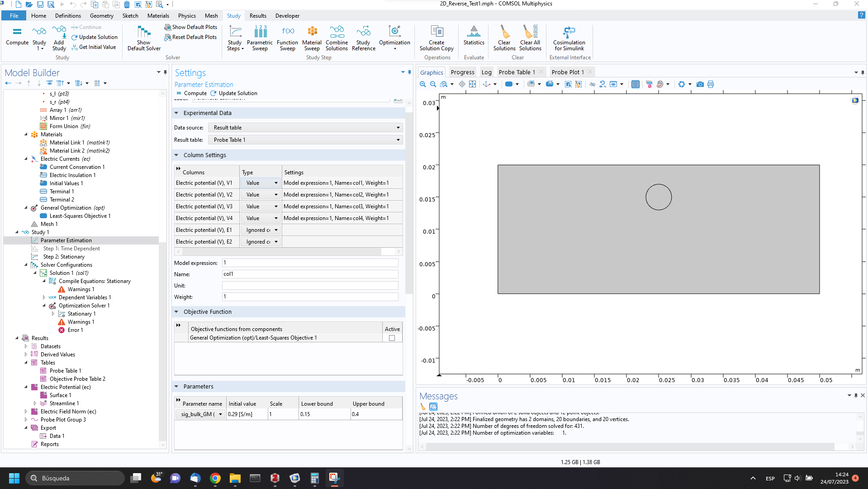This screenshot has height=489, width=868.
Task: Click Zoom Extents icon
Action: tap(472, 84)
